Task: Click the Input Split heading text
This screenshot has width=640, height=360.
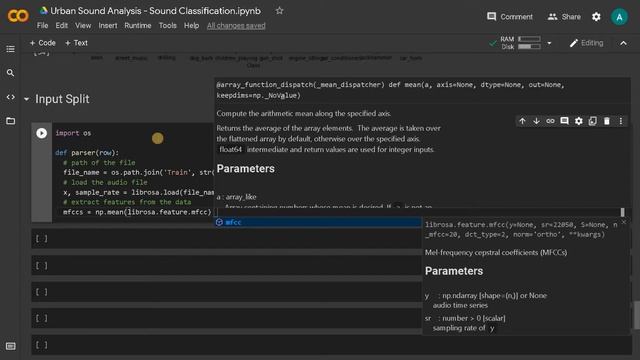Action: [x=62, y=99]
